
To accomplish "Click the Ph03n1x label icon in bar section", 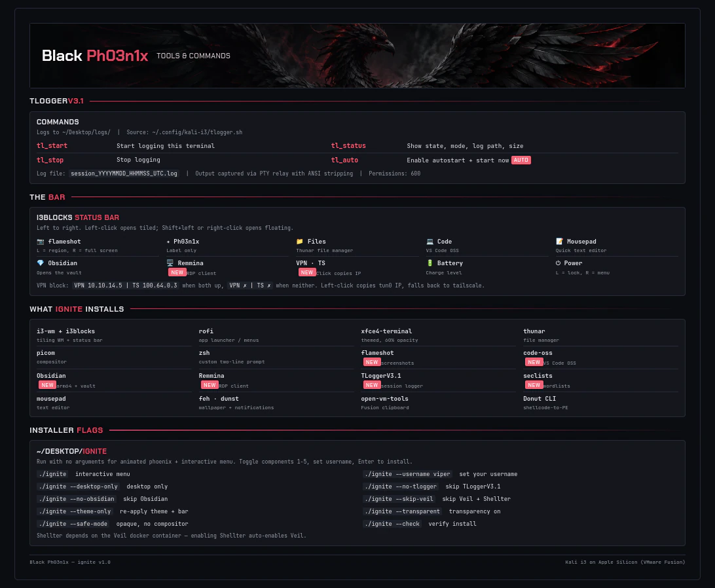I will click(x=168, y=242).
